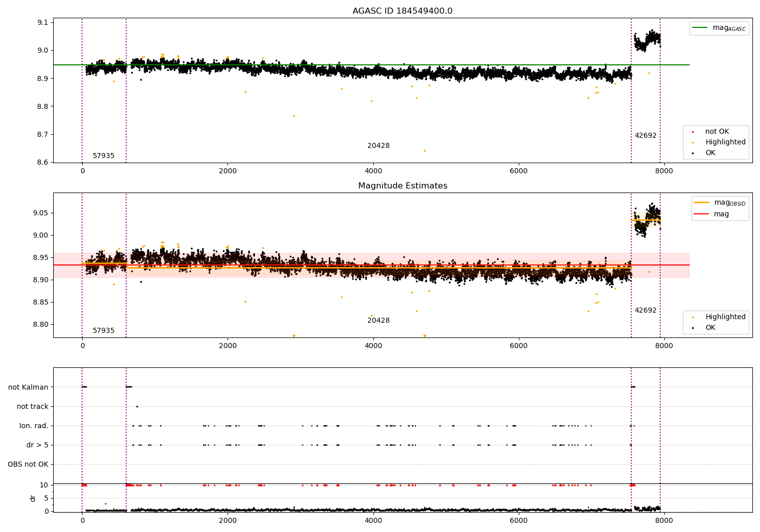Click the 20428 annotation in the top plot
This screenshot has height=532, width=760.
coord(378,146)
